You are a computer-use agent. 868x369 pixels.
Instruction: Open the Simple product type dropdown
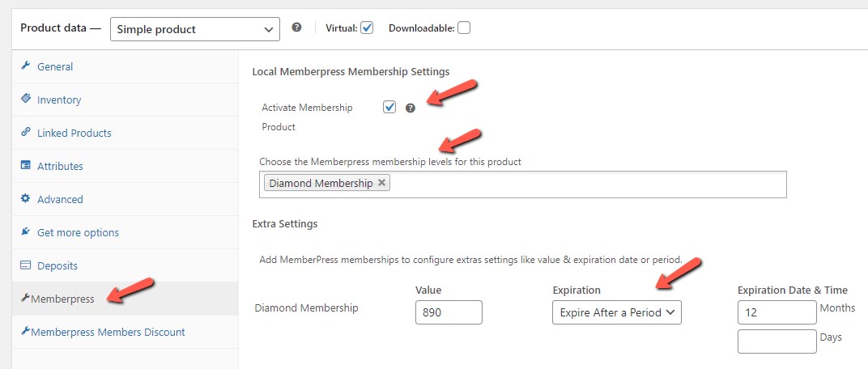[x=195, y=29]
